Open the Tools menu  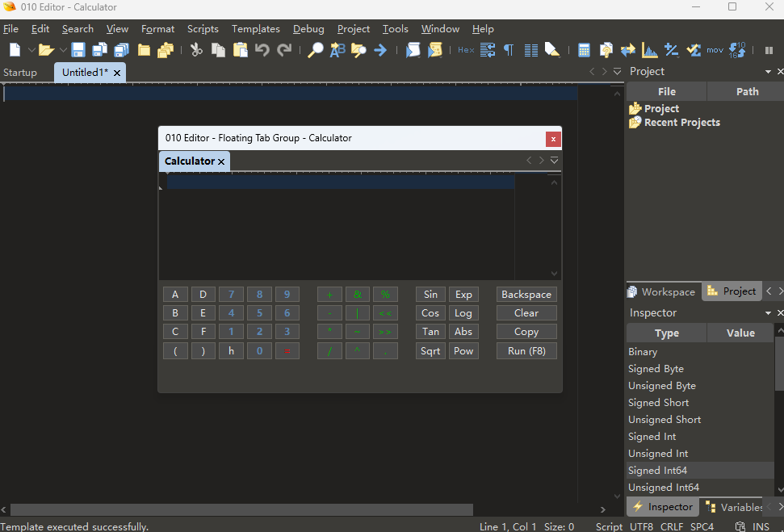point(395,29)
